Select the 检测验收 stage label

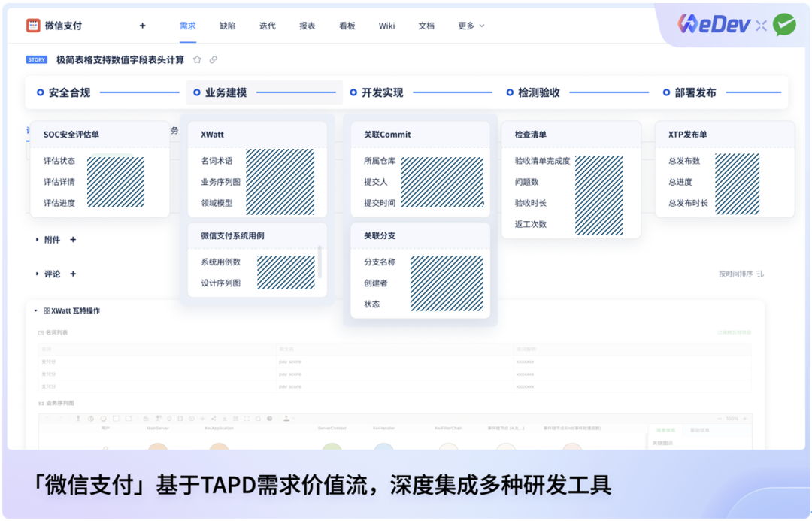[x=539, y=92]
